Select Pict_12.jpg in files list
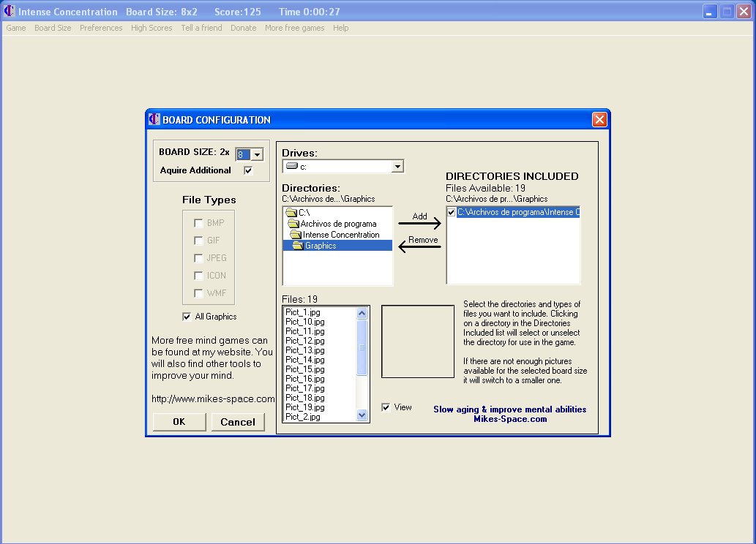Screen dimensions: 756x544 [304, 341]
